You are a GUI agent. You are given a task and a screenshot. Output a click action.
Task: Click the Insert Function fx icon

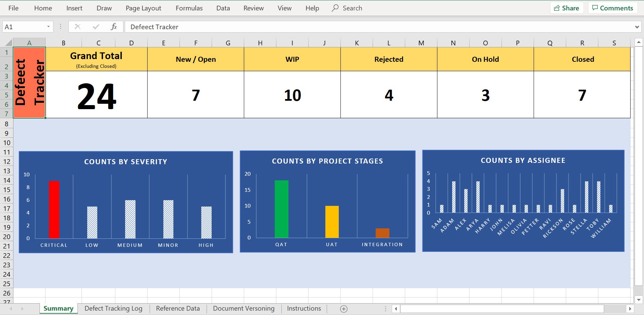(113, 27)
